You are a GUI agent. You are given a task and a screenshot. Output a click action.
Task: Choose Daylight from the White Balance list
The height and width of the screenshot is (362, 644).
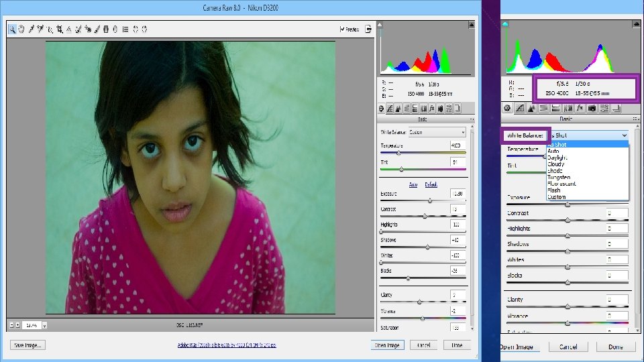click(x=557, y=158)
